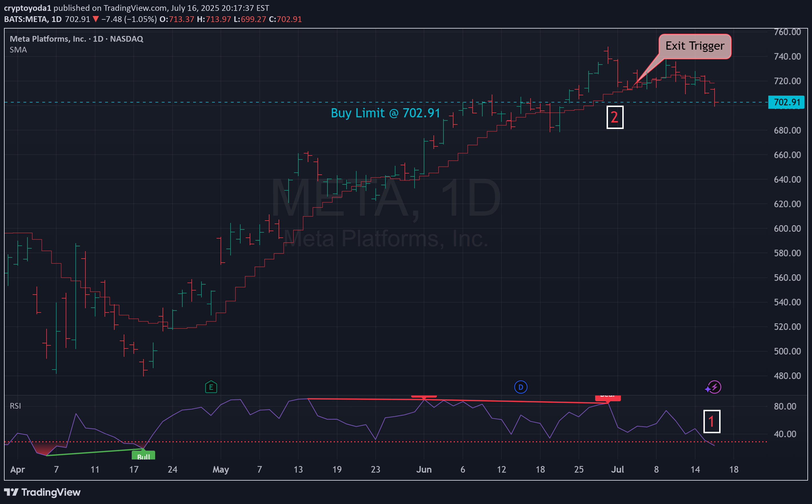Click the green Bull divergence label
Image resolution: width=812 pixels, height=504 pixels.
pyautogui.click(x=143, y=456)
